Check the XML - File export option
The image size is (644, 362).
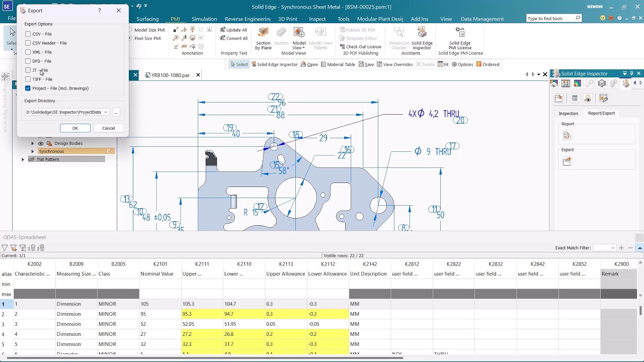(x=28, y=52)
